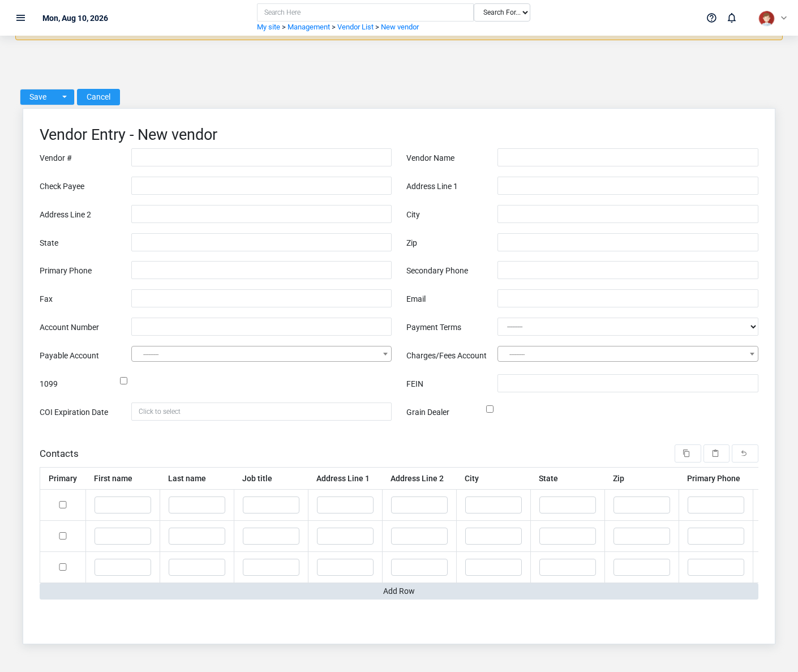798x672 pixels.
Task: Click First name in first contact row
Action: pyautogui.click(x=123, y=505)
